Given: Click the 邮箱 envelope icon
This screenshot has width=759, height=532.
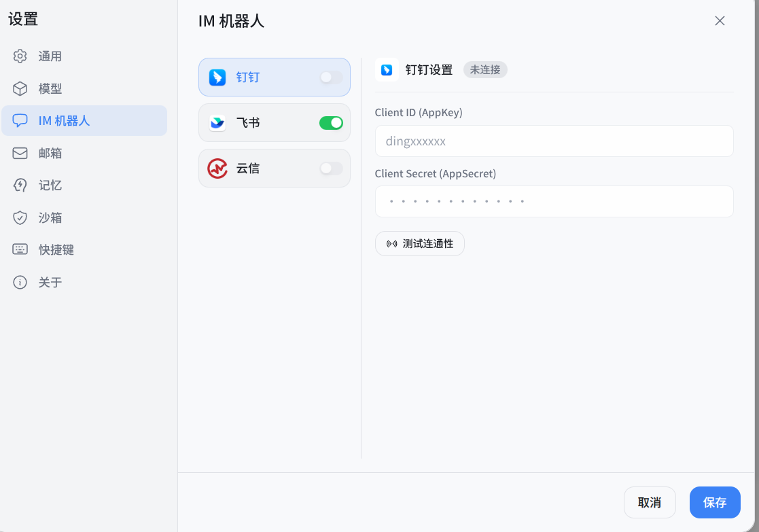Looking at the screenshot, I should 20,153.
